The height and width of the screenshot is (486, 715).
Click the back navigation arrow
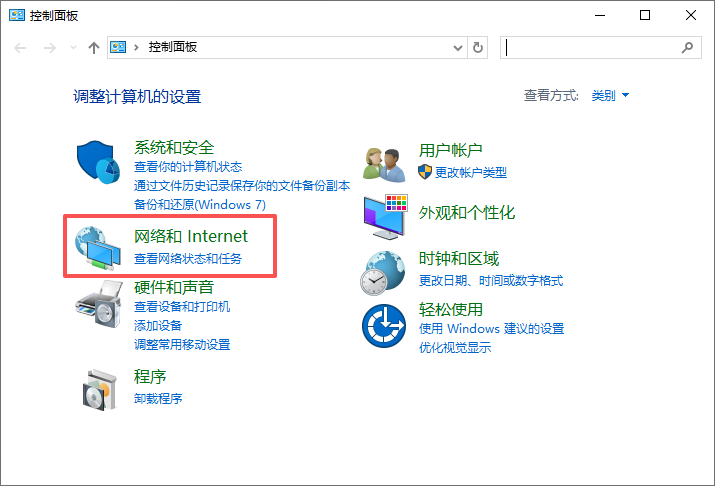coord(20,47)
